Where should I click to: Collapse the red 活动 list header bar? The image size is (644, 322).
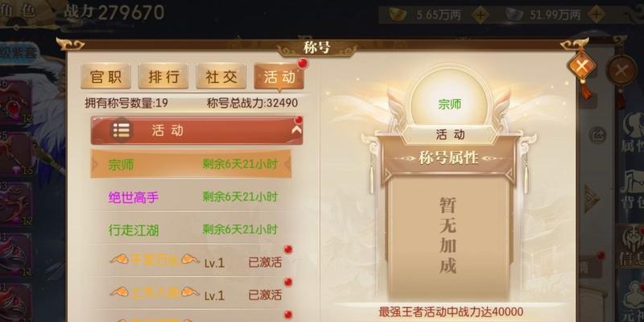(x=196, y=130)
